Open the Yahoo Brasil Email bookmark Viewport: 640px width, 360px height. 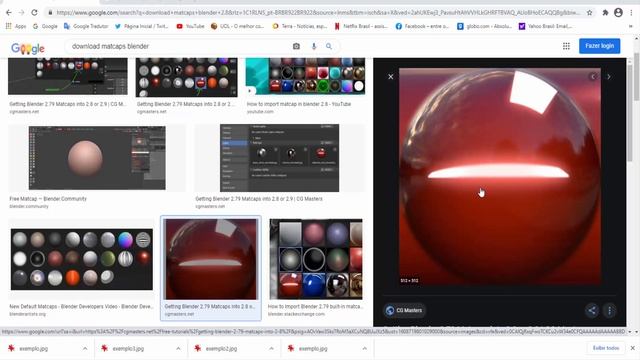(545, 26)
